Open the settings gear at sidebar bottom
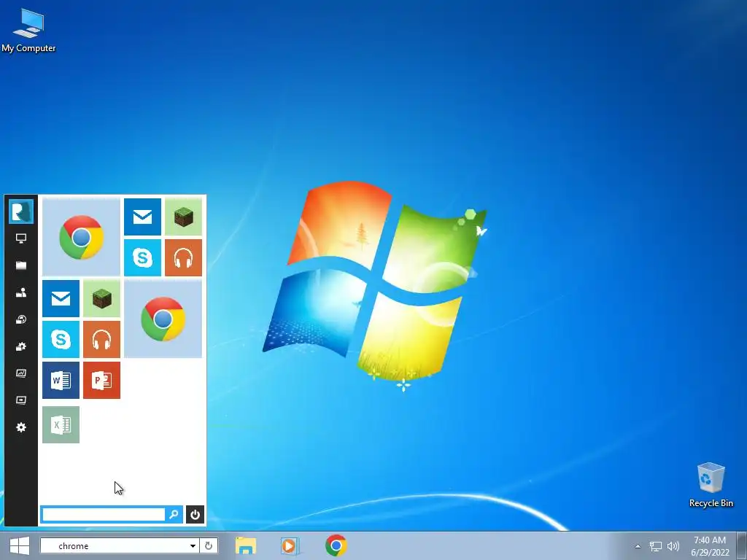Screen dimensions: 747x560 [21, 427]
